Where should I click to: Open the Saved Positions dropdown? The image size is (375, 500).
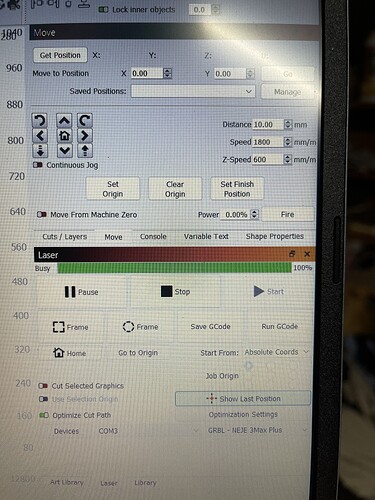(x=193, y=91)
